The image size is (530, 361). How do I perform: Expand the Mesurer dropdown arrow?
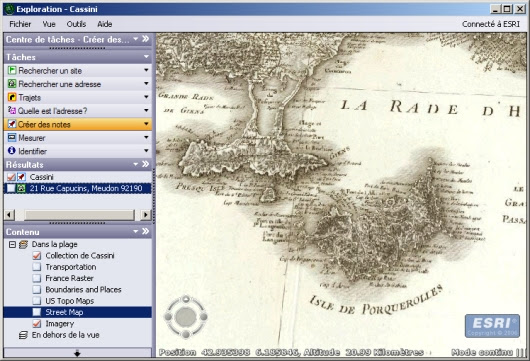click(146, 137)
